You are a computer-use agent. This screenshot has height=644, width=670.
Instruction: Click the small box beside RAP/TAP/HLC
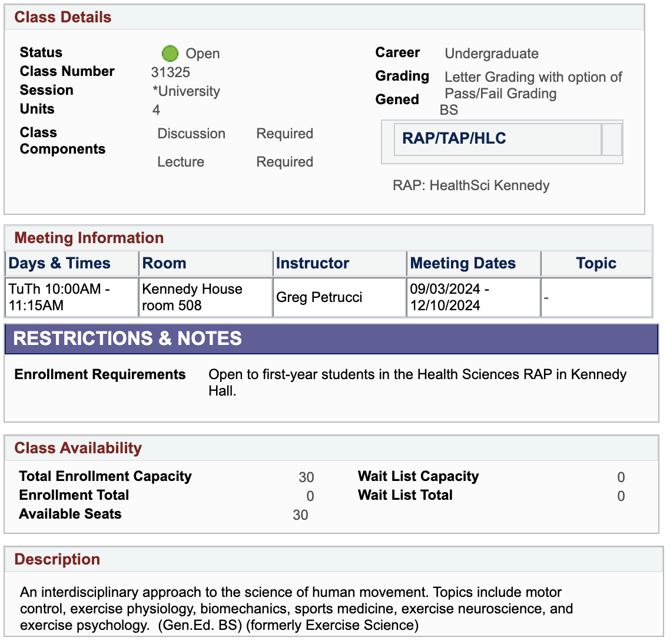pos(612,140)
